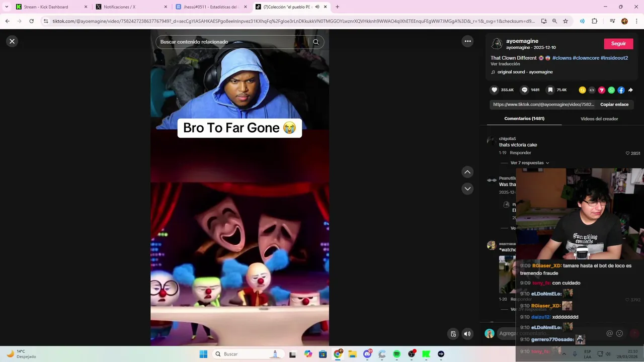Reply to the 'thats victoria cake' comment via Responder
644x362 pixels.
pos(520,153)
